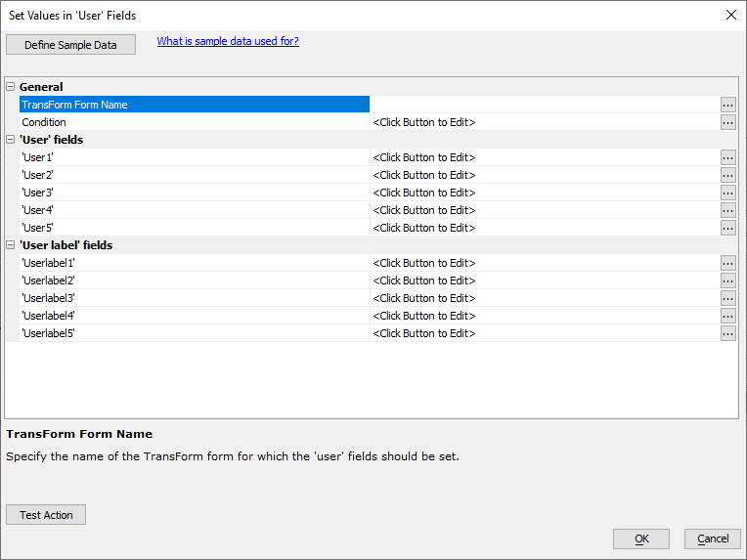Open ellipsis editor for 'User1' row
This screenshot has height=560, width=747.
click(x=727, y=157)
